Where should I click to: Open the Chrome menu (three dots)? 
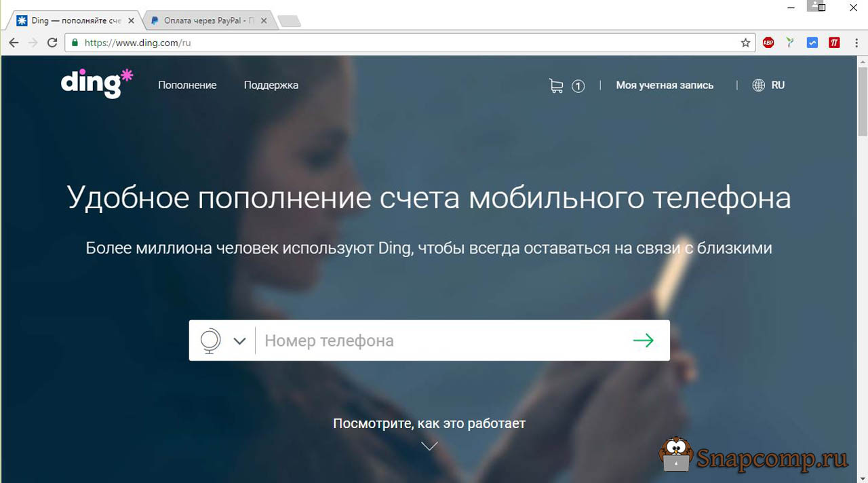coord(856,43)
